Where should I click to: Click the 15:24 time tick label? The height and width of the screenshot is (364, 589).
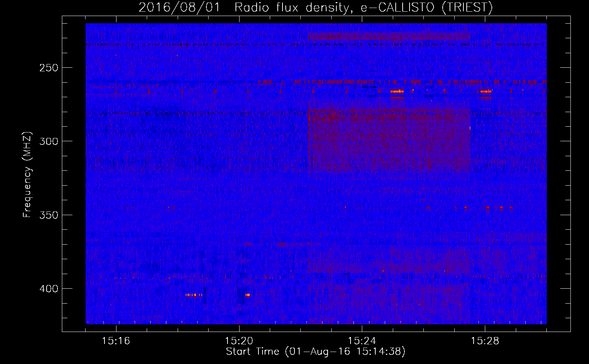pyautogui.click(x=362, y=341)
